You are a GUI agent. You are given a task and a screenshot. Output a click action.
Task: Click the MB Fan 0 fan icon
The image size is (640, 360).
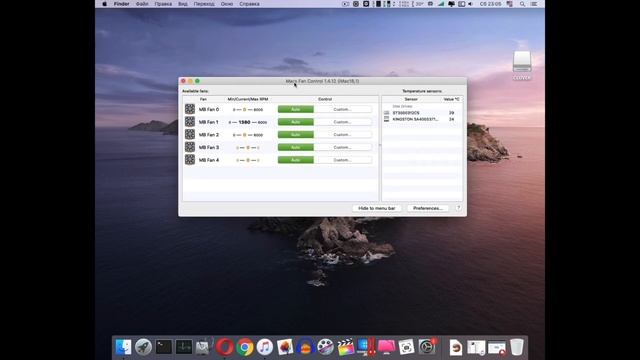point(190,109)
